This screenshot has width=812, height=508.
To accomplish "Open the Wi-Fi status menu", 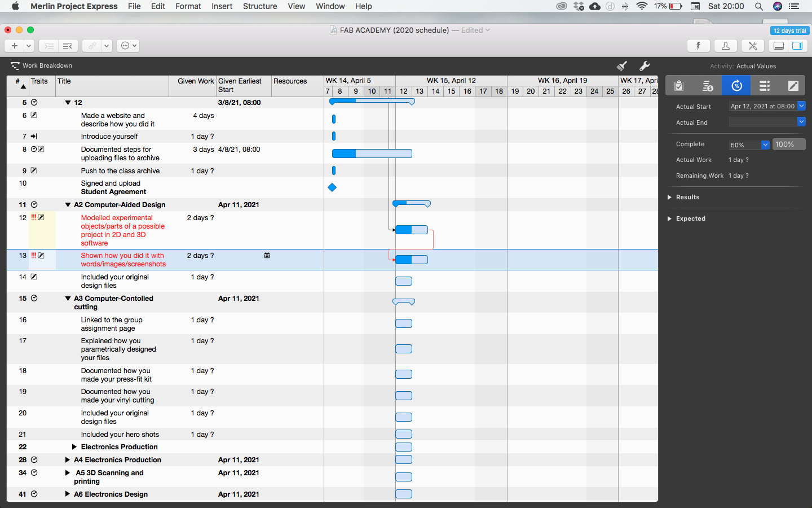I will pyautogui.click(x=642, y=6).
